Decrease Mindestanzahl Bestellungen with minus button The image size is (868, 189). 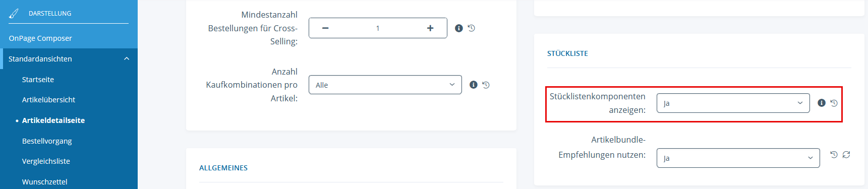[325, 28]
